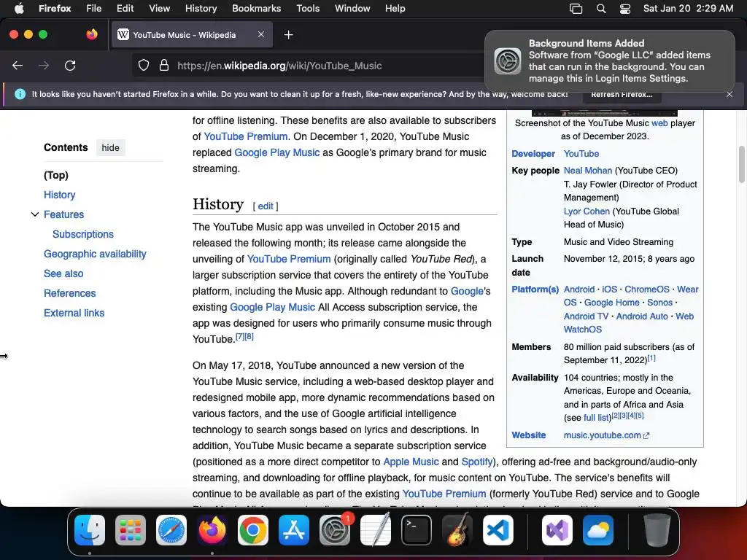
Task: Go to Subscriptions in contents
Action: 83,234
